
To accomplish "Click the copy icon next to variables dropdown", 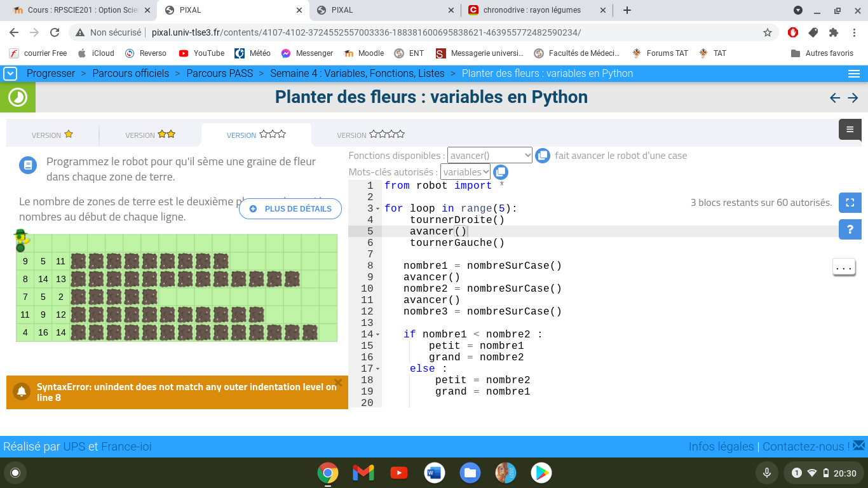I will click(501, 172).
